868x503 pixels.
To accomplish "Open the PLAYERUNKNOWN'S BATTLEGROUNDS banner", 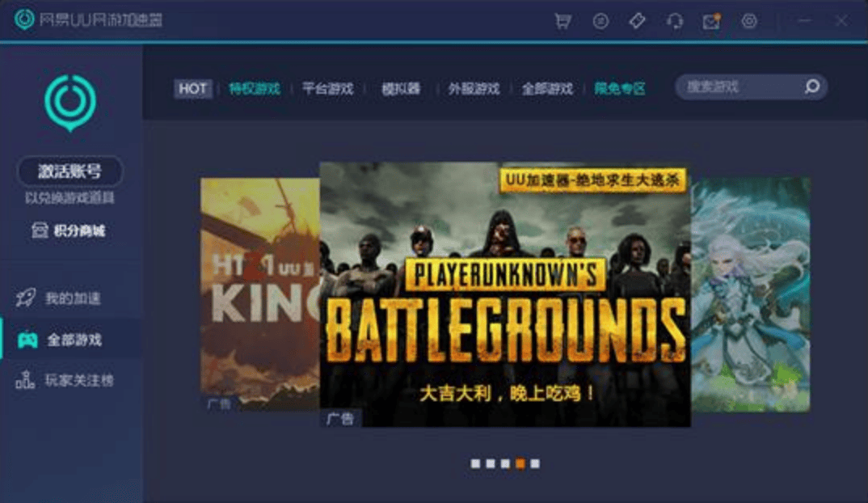I will click(505, 294).
